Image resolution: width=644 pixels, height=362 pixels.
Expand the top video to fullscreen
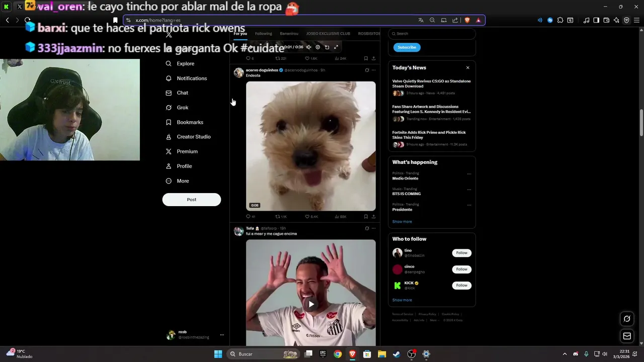tap(336, 47)
